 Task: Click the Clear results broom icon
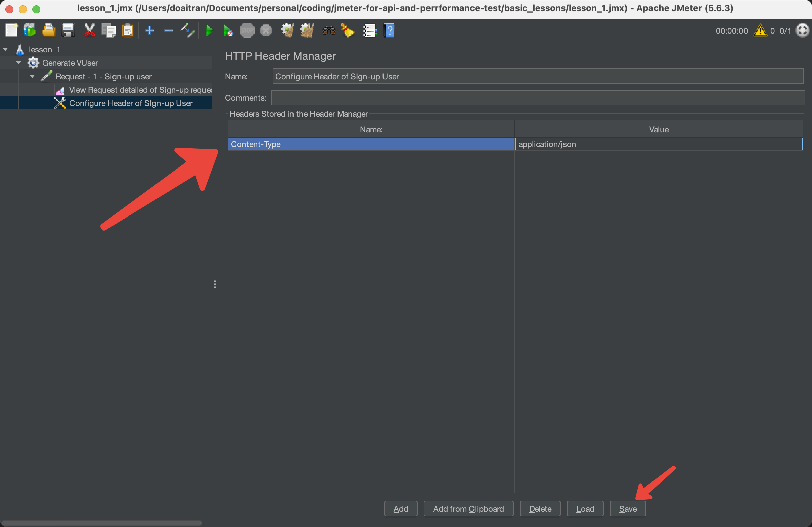tap(287, 31)
